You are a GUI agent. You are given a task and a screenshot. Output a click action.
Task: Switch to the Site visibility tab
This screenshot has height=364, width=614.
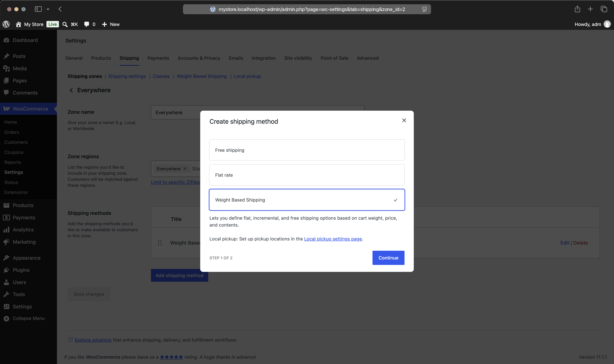click(298, 58)
